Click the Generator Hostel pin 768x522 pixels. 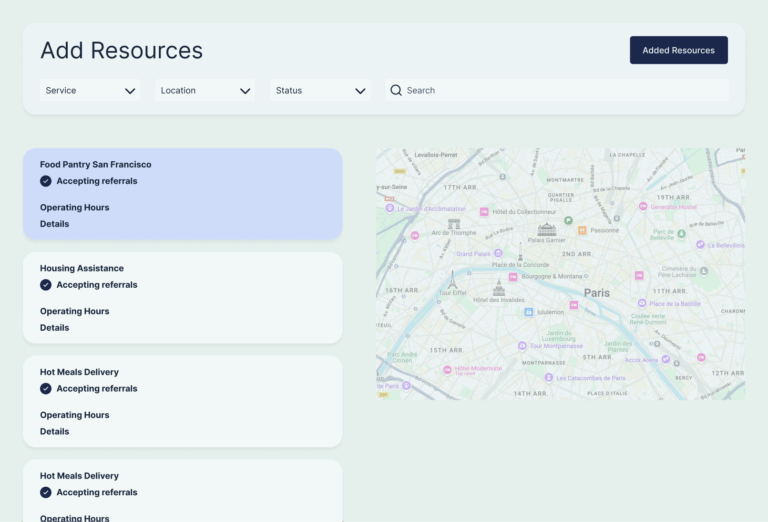[x=642, y=207]
